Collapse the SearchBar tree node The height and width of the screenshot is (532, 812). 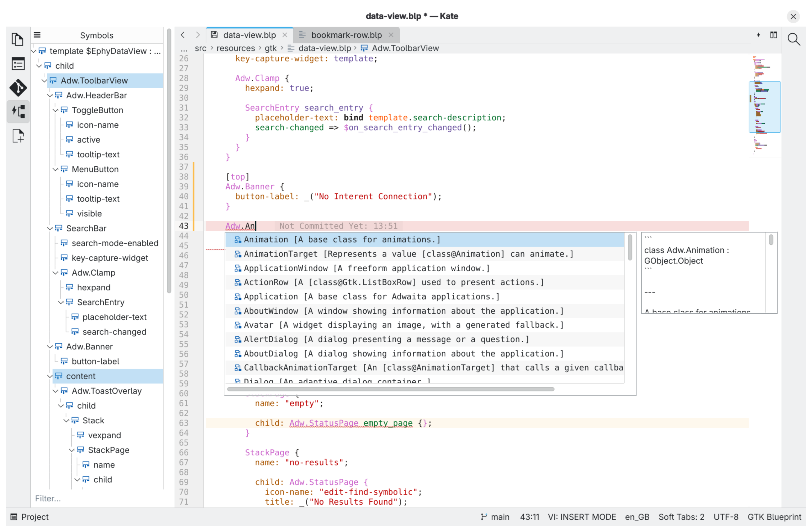coord(50,229)
